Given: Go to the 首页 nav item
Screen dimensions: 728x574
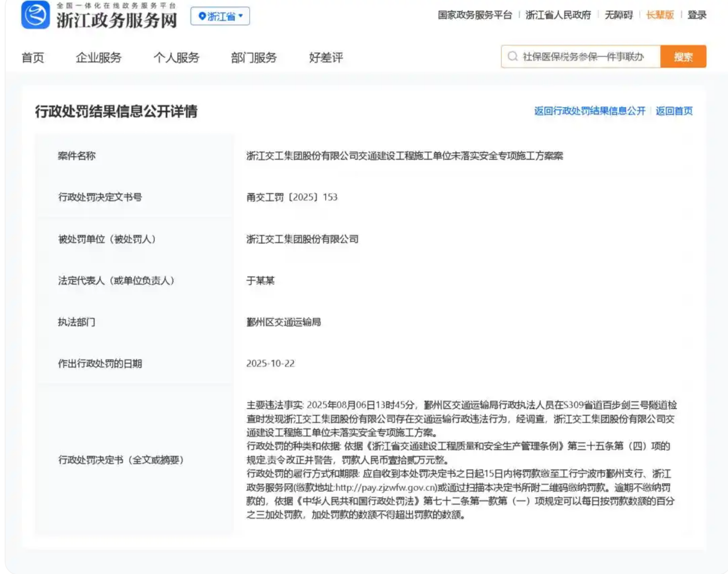Looking at the screenshot, I should pyautogui.click(x=33, y=58).
